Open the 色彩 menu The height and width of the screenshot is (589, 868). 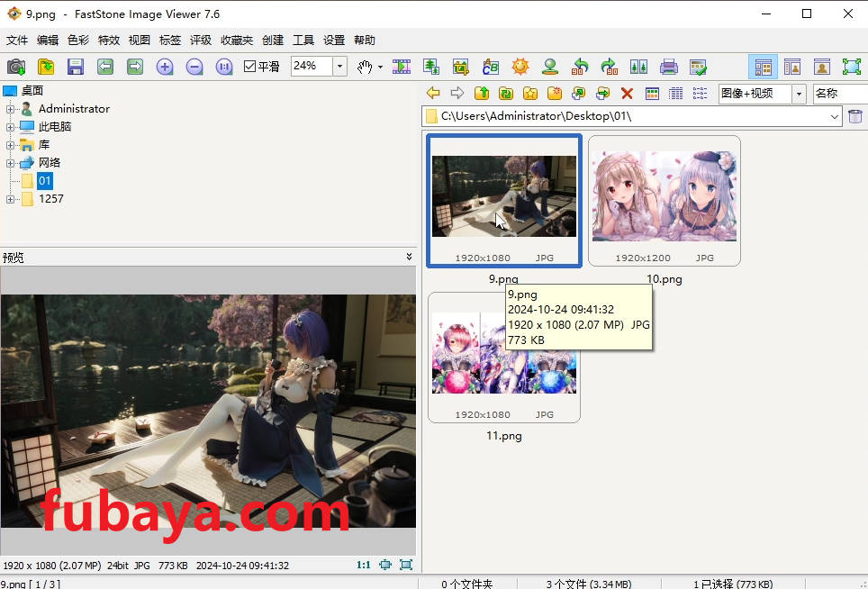(x=78, y=40)
